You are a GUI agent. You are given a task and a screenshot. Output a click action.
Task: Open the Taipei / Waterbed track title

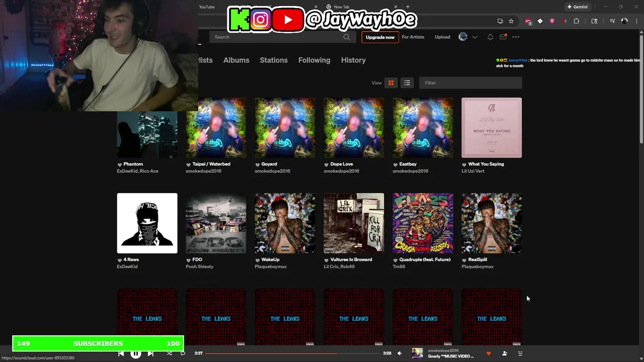click(x=211, y=164)
